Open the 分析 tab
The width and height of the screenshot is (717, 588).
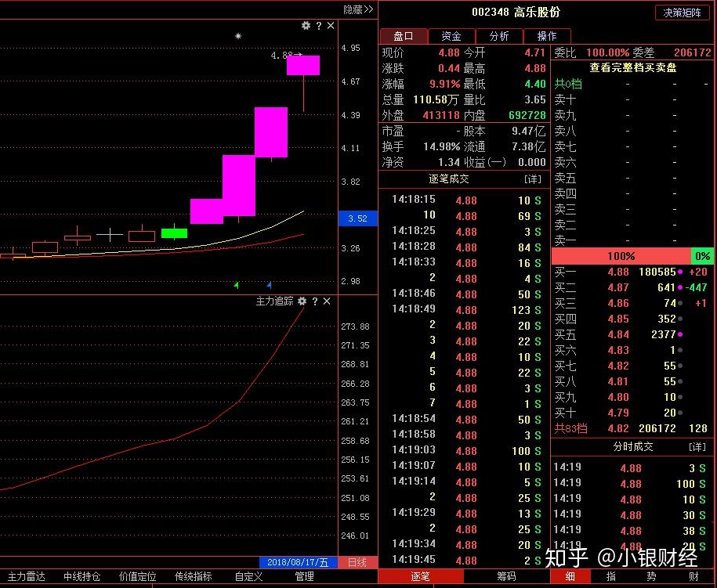point(500,35)
